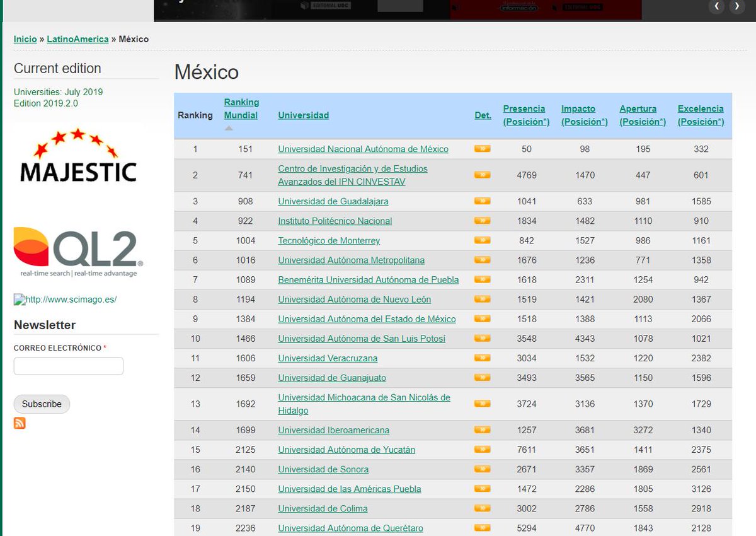Sort by Apertura (Posición) column
The image size is (756, 536).
point(643,115)
